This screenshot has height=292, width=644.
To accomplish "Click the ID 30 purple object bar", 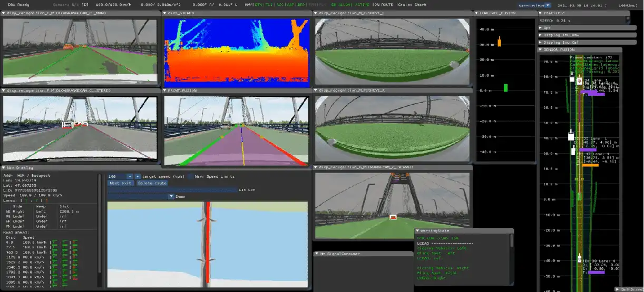I will coord(596,273).
